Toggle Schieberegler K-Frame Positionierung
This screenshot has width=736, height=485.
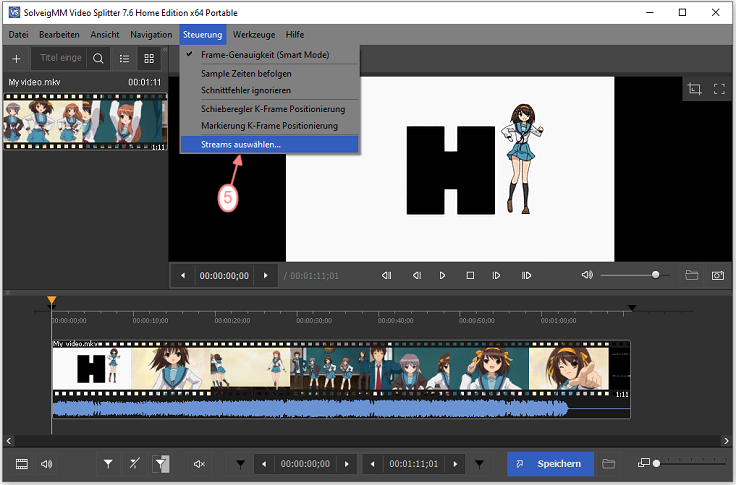[269, 109]
